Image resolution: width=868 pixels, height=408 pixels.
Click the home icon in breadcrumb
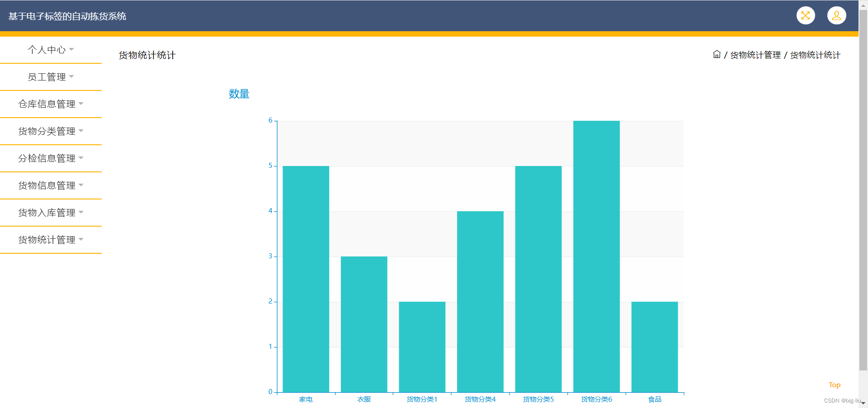(717, 54)
